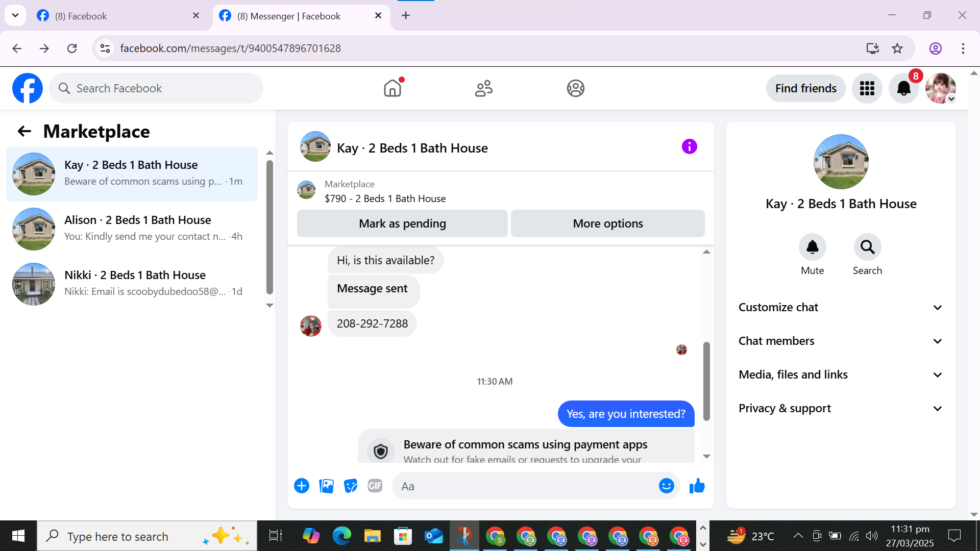Open conversation information purple icon
Viewport: 980px width, 551px height.
689,147
